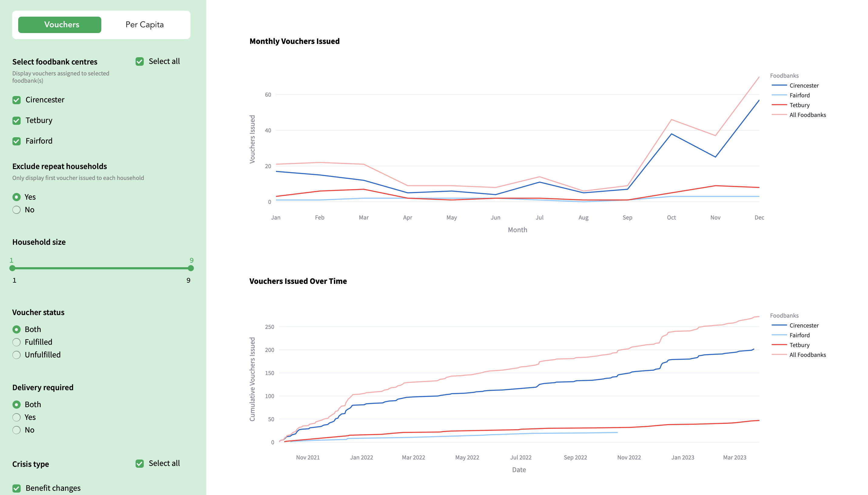
Task: Click the household size maximum slider handle
Action: coord(191,268)
